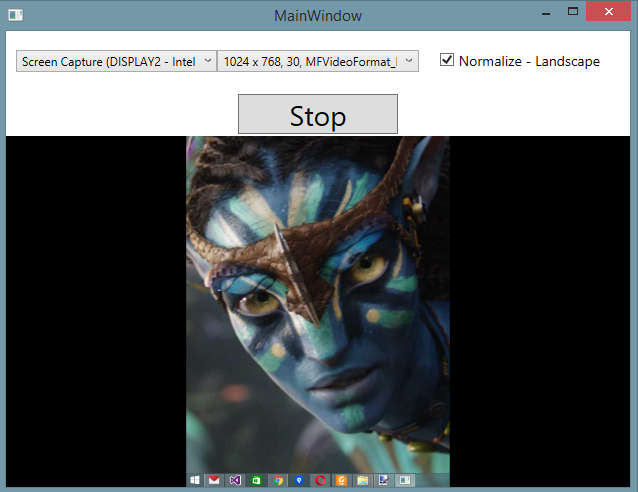Open the Screen Capture device dropdown
638x492 pixels.
pyautogui.click(x=116, y=61)
